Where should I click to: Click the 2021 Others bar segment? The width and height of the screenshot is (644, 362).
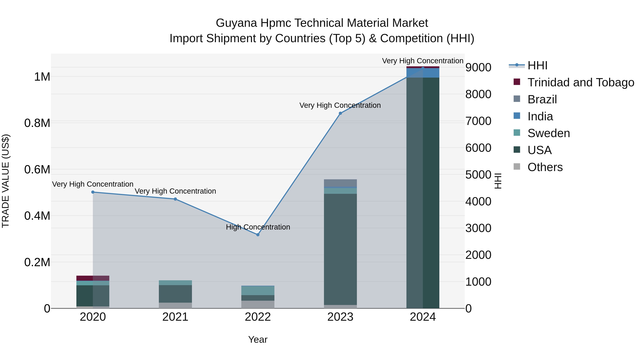point(175,306)
